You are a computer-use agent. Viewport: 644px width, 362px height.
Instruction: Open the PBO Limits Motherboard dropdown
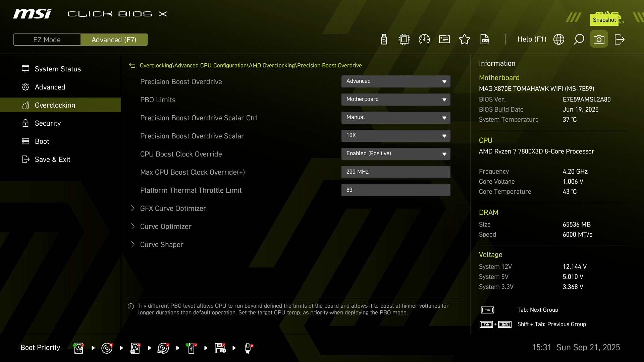coord(396,100)
